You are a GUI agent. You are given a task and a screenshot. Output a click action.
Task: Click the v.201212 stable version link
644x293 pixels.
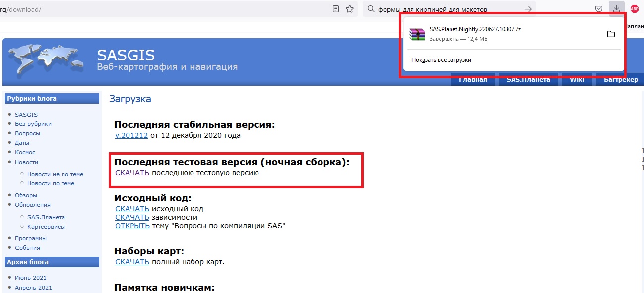(131, 135)
